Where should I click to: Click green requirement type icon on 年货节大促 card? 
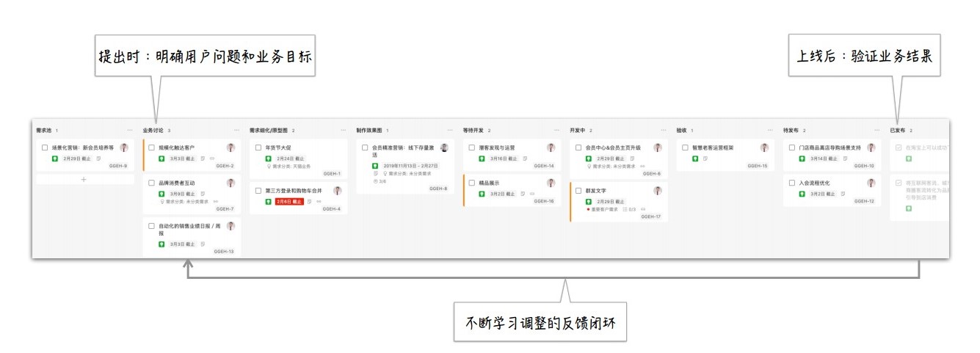pyautogui.click(x=269, y=159)
